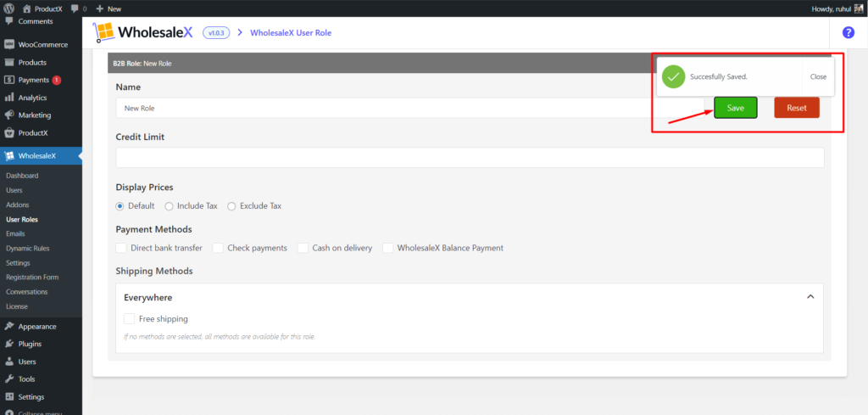Enable Free shipping checkbox

[x=129, y=318]
